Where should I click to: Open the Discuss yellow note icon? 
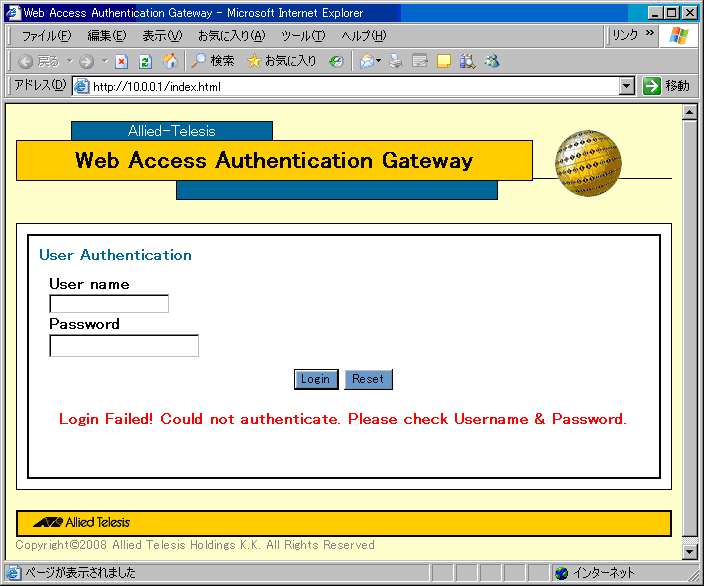pyautogui.click(x=444, y=61)
